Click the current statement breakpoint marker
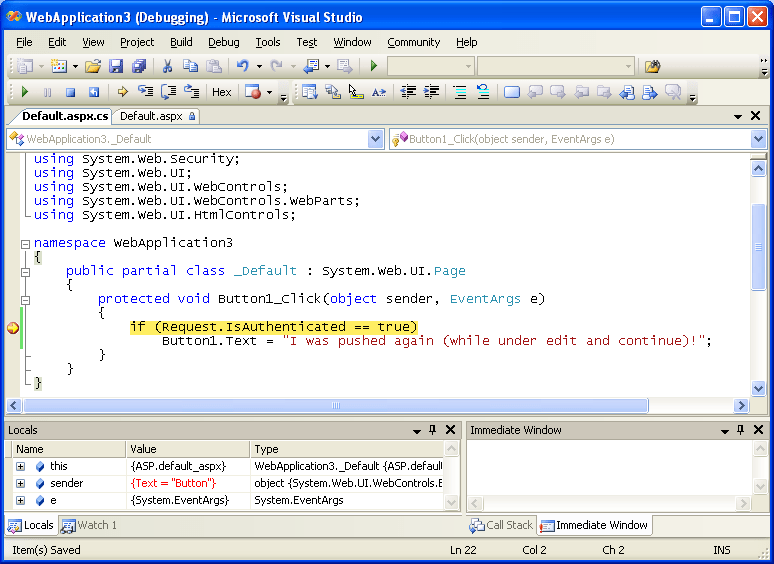 pyautogui.click(x=13, y=328)
